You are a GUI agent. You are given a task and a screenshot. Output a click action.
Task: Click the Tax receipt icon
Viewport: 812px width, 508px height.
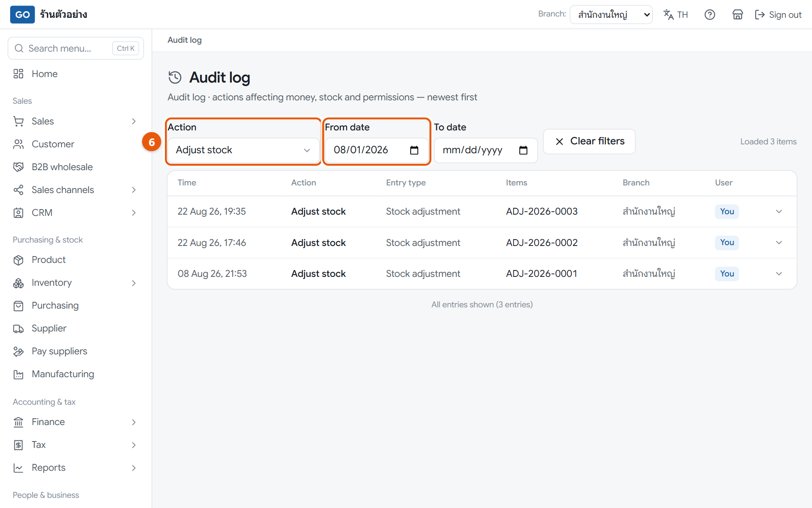point(18,445)
